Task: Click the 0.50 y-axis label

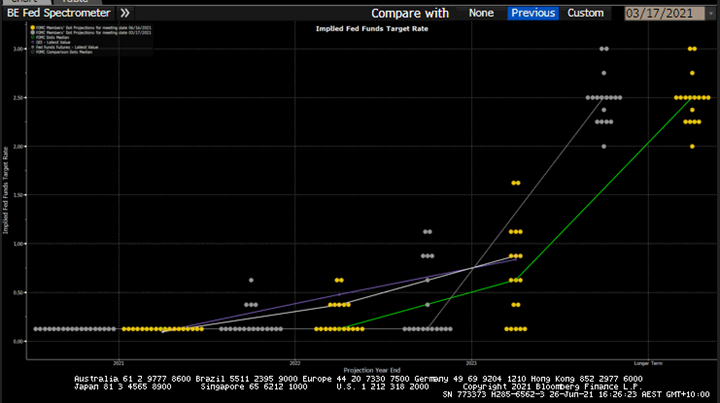Action: (x=17, y=293)
